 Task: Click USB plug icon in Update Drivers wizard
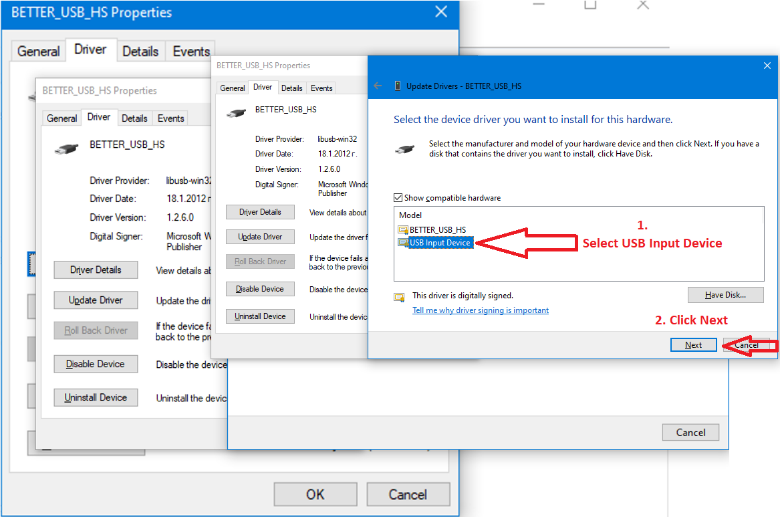pos(404,148)
